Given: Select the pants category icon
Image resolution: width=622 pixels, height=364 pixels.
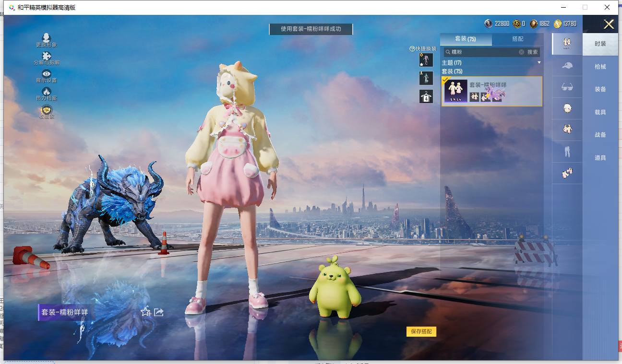Looking at the screenshot, I should [567, 152].
